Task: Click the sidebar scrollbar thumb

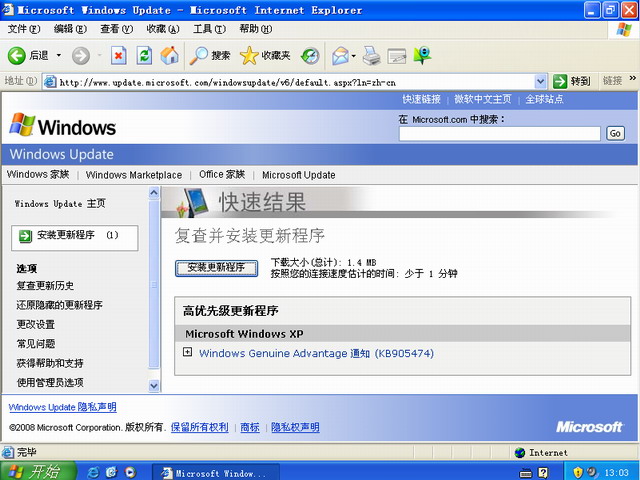Action: [x=154, y=284]
